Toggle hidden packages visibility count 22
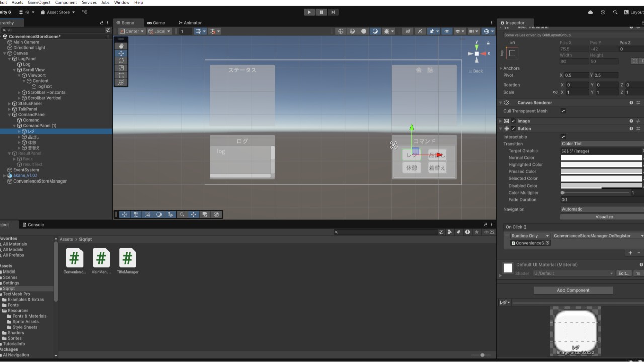This screenshot has width=644, height=362. click(x=490, y=232)
